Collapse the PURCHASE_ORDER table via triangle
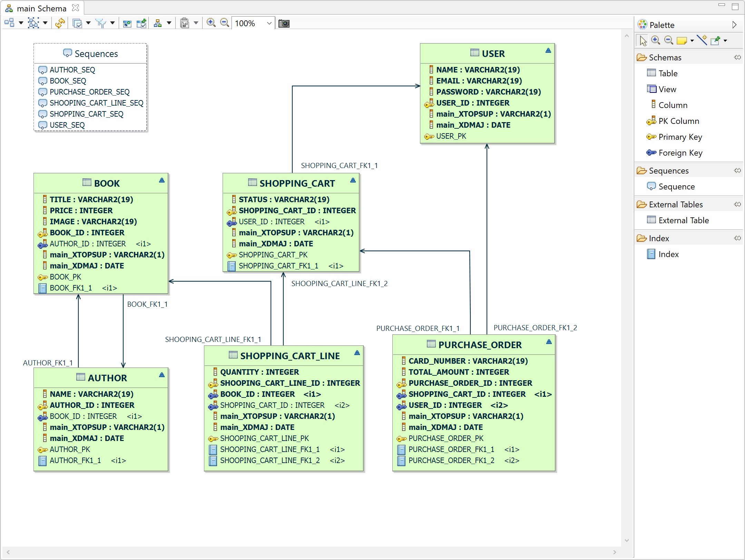Viewport: 745px width, 560px height. (x=549, y=342)
